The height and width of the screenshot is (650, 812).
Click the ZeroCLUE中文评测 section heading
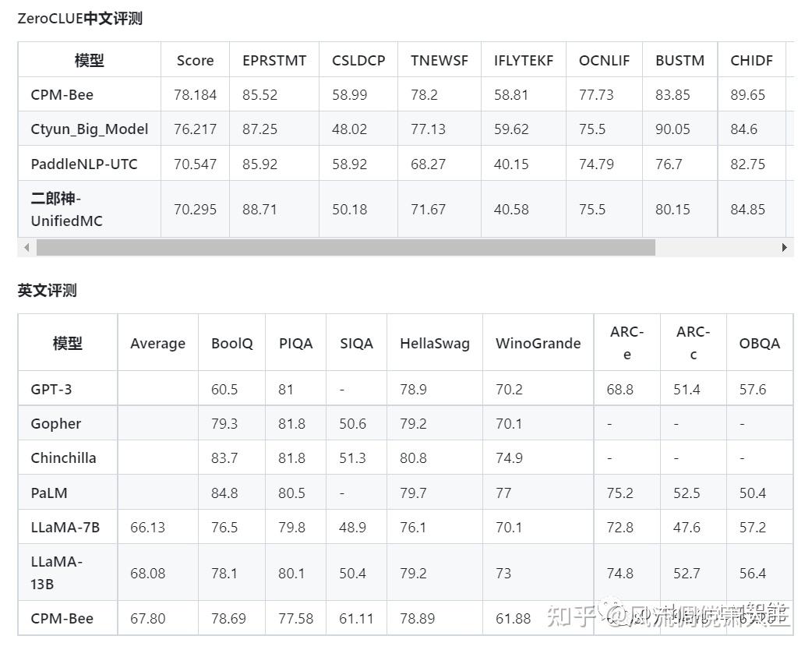tap(80, 19)
